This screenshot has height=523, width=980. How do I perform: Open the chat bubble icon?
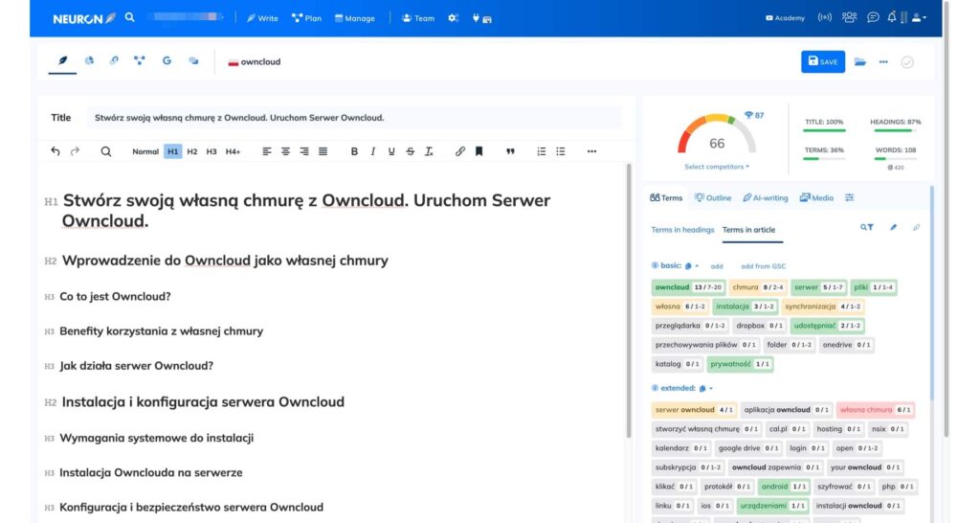point(873,17)
